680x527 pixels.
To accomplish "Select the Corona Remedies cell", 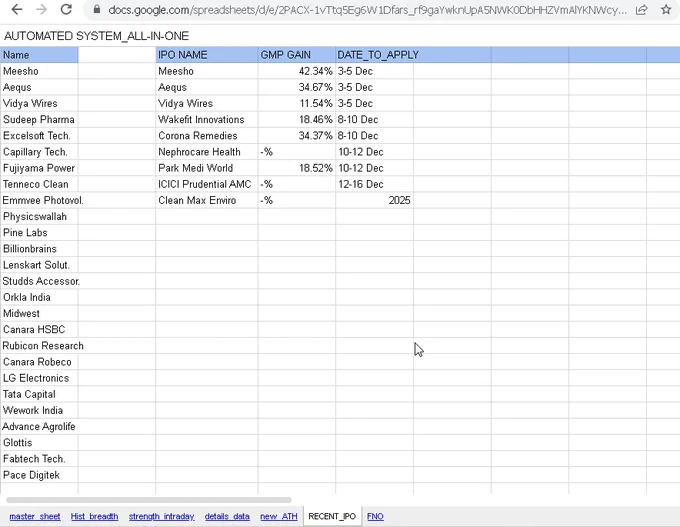I will click(x=207, y=136).
